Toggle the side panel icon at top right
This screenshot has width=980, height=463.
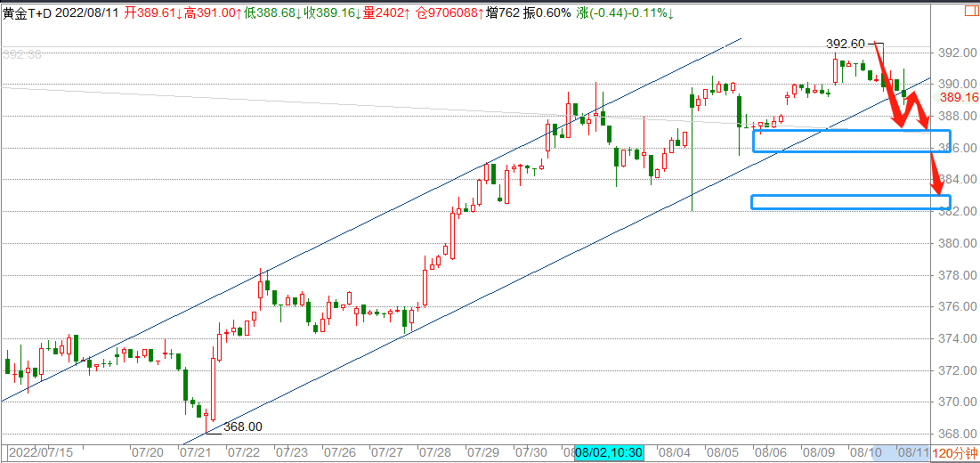973,12
